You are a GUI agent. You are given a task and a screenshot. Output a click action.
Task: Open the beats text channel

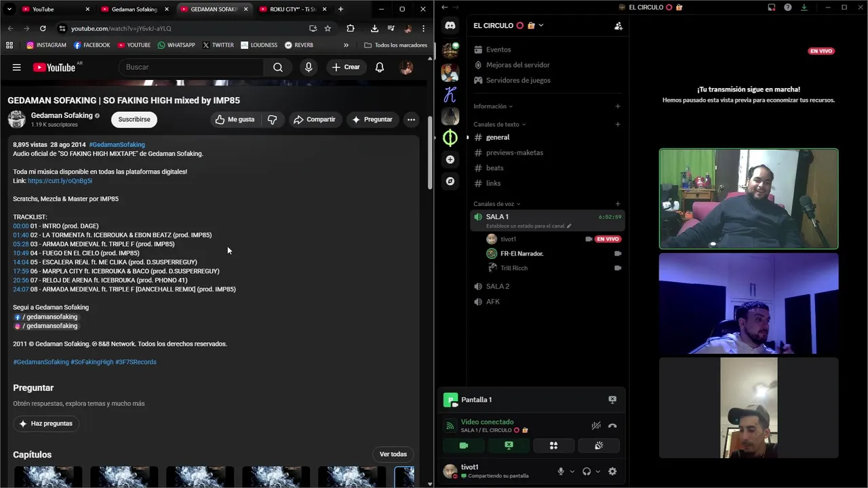[547, 168]
